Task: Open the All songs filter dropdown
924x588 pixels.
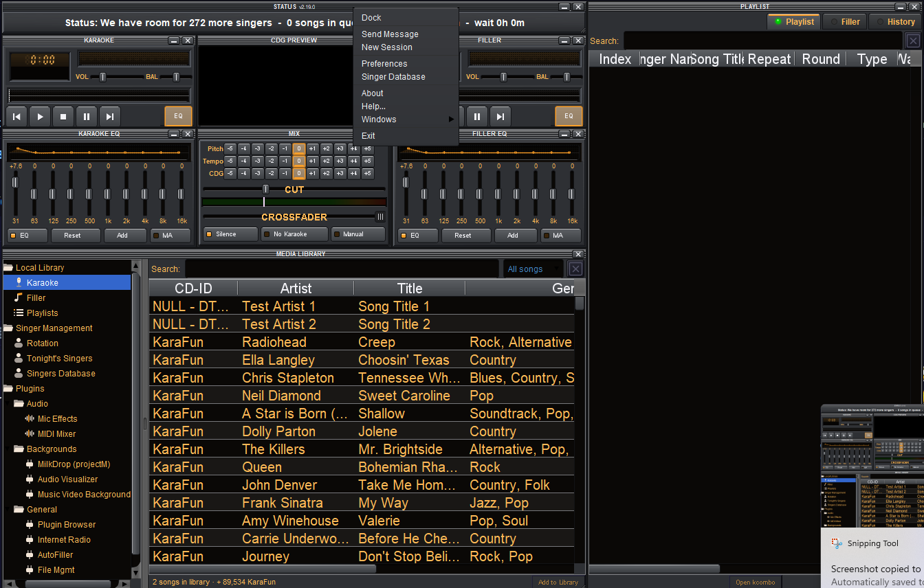Action: 533,269
